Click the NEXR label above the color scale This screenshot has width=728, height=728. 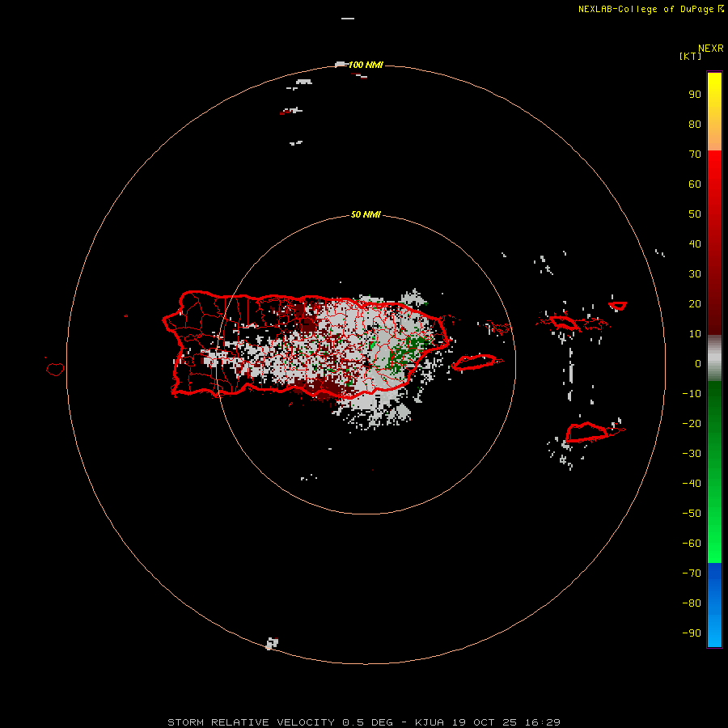(711, 49)
